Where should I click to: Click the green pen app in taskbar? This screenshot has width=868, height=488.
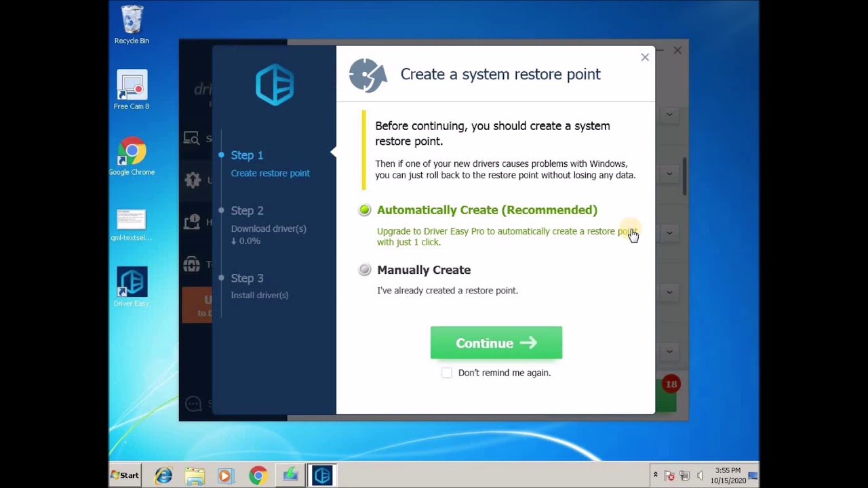click(x=290, y=476)
